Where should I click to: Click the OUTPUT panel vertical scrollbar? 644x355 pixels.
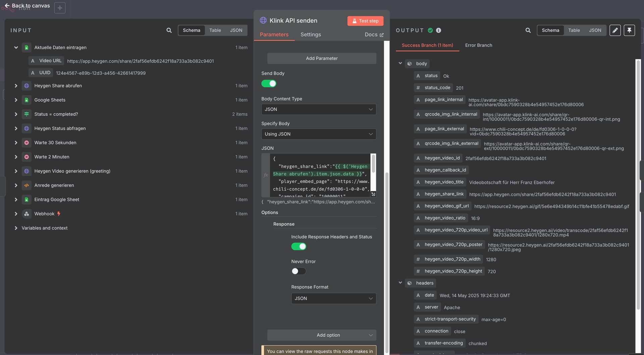tap(638, 185)
